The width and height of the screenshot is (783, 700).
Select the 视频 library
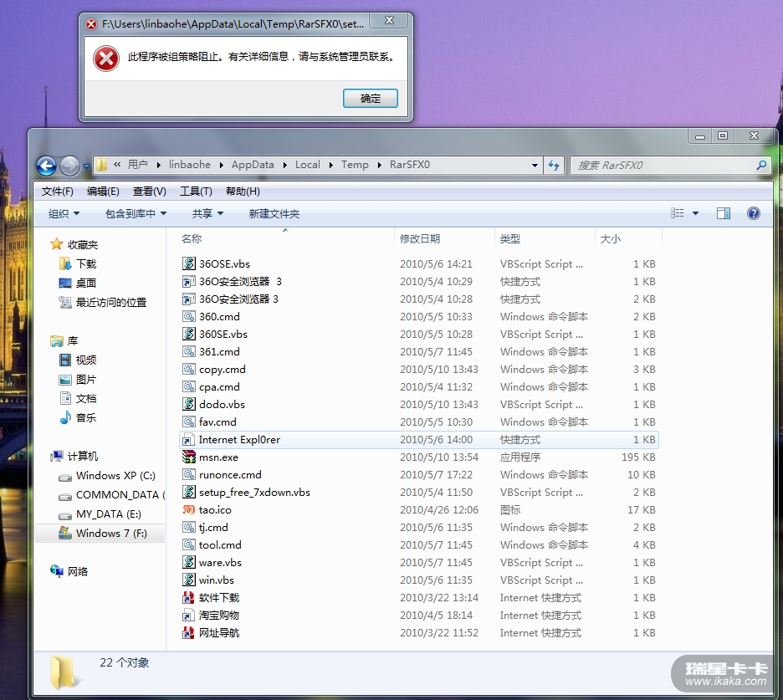86,360
